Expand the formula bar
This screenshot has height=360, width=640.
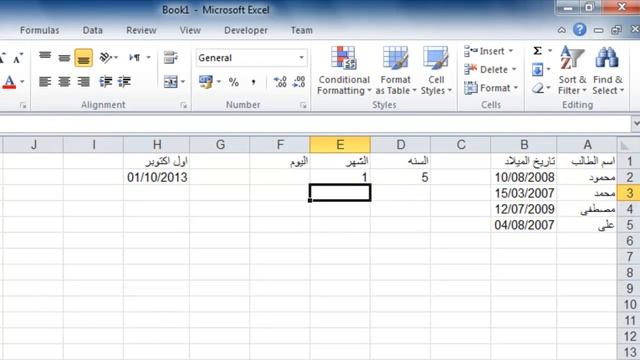tap(636, 123)
